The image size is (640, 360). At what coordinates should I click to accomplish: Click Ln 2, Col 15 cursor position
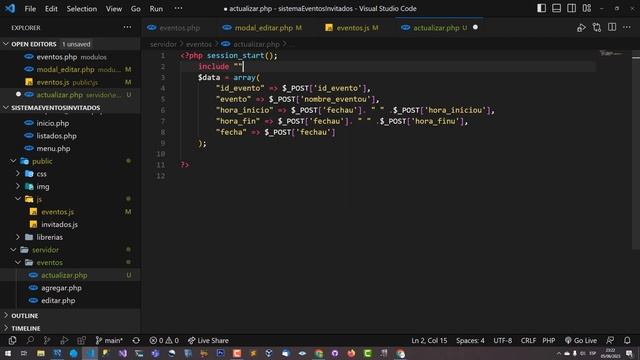point(429,340)
